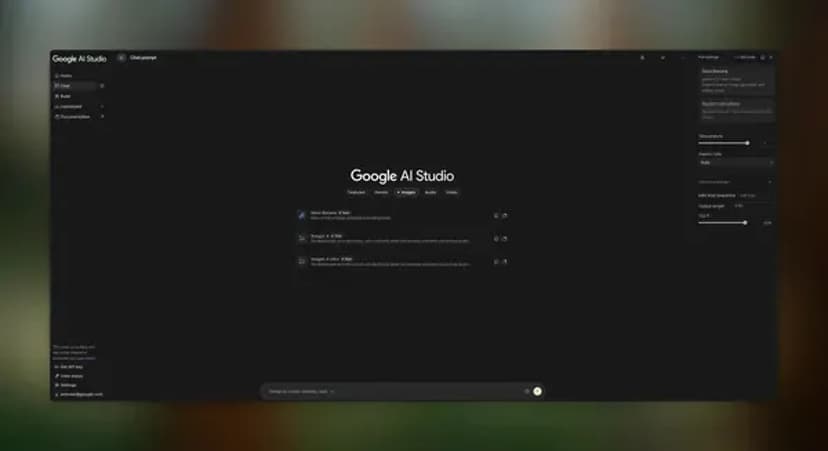Switch to the Images model tab
This screenshot has width=828, height=451.
coord(406,192)
